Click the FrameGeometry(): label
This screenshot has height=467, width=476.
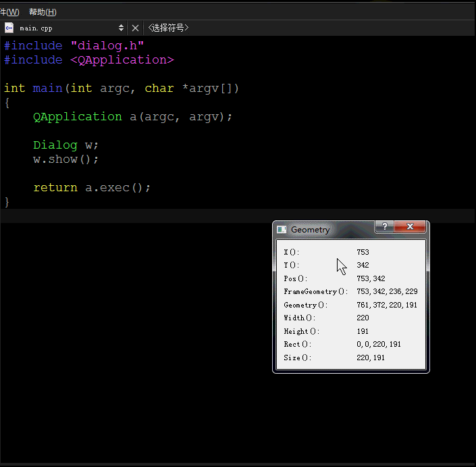[x=316, y=292]
